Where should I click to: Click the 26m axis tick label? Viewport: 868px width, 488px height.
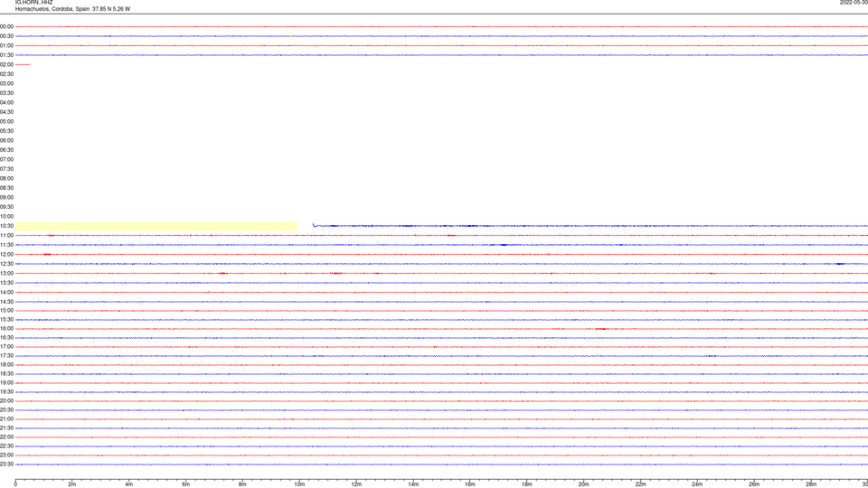coord(754,484)
